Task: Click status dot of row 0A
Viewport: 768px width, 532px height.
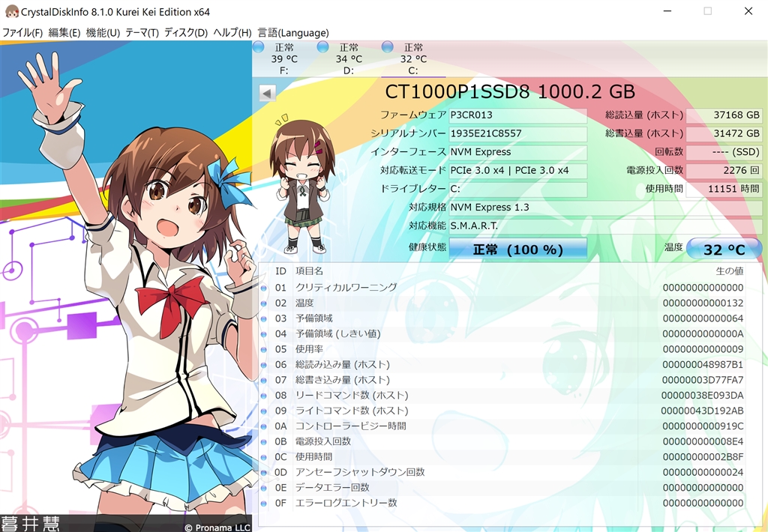Action: tap(263, 427)
